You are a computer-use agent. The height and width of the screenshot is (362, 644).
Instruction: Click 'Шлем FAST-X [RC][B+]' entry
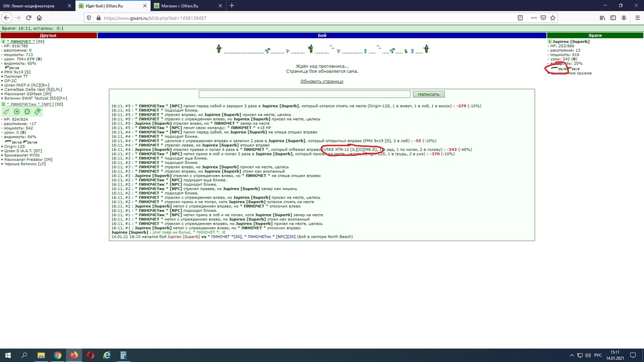pyautogui.click(x=27, y=85)
